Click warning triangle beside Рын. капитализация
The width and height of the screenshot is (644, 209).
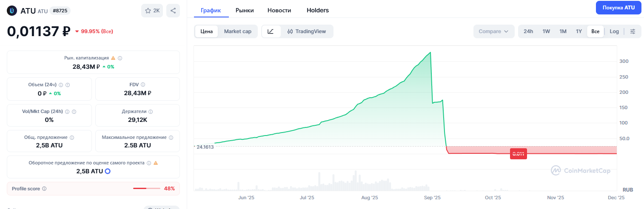click(x=113, y=58)
